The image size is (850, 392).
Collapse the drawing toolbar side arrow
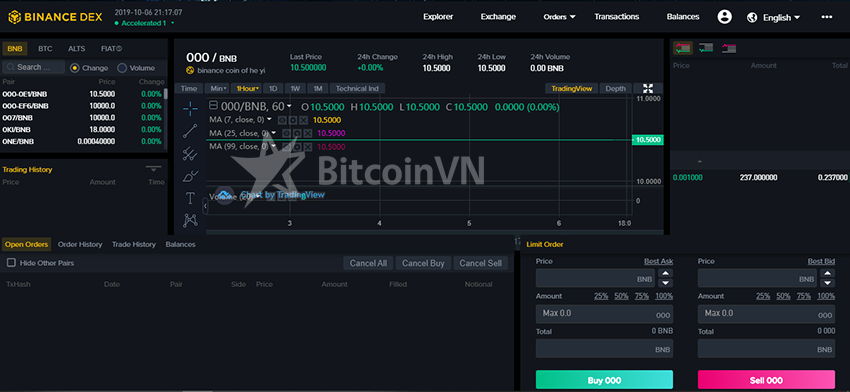tap(205, 206)
